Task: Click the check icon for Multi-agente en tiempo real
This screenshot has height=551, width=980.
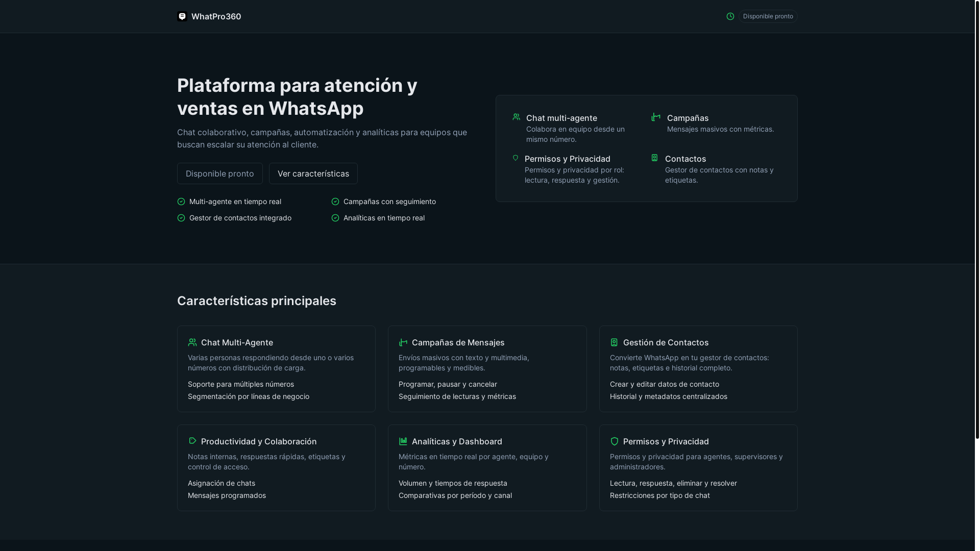Action: point(181,202)
